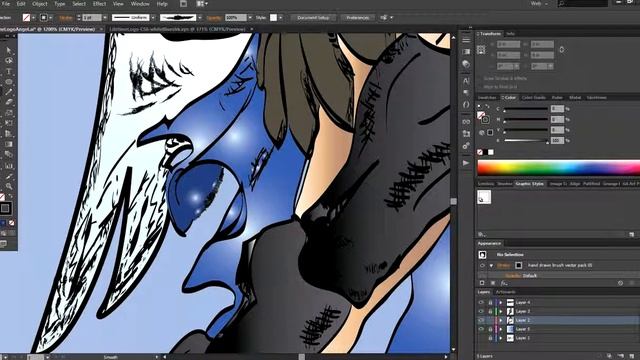Expand Layer 4 contents

coord(501,302)
